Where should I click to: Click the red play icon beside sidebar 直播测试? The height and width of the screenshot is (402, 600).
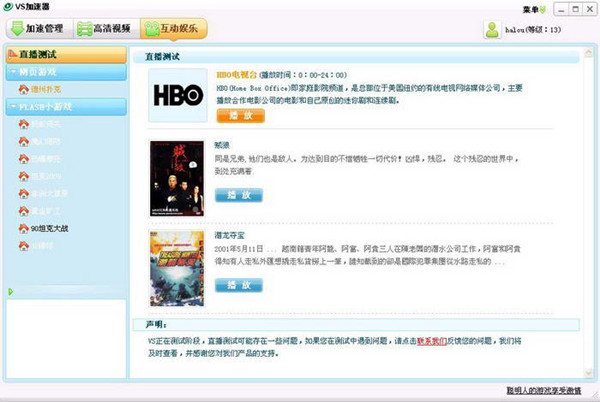[x=13, y=54]
